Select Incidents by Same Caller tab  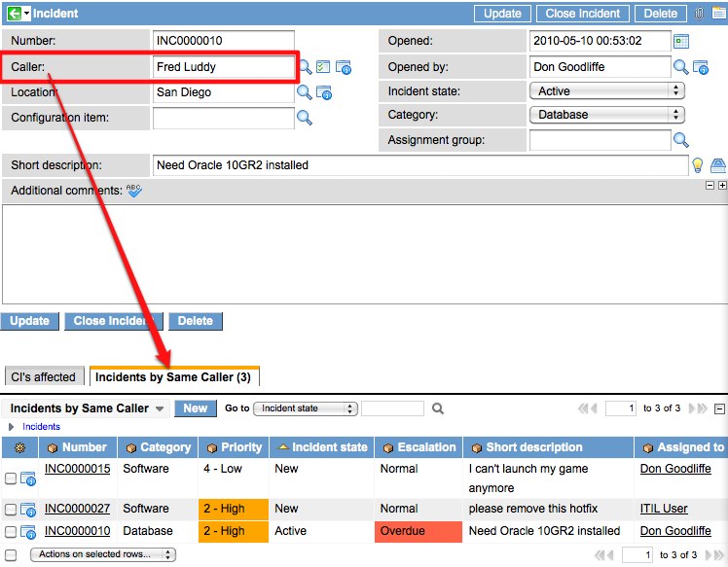point(173,377)
